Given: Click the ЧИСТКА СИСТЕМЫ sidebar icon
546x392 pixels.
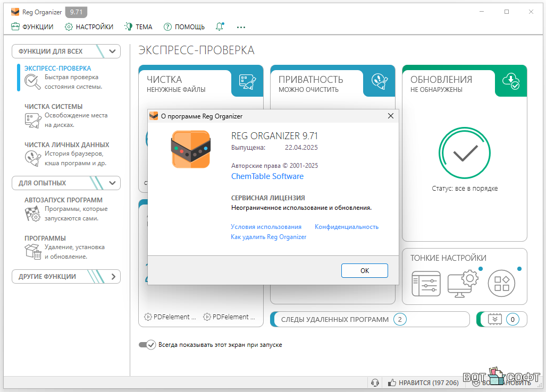Looking at the screenshot, I should pos(33,121).
